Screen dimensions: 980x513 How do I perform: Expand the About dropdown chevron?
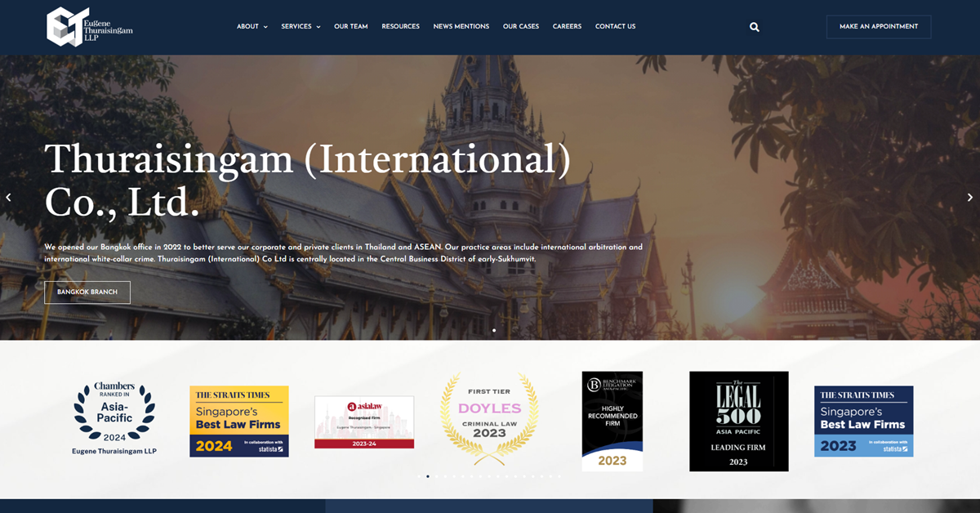[265, 27]
